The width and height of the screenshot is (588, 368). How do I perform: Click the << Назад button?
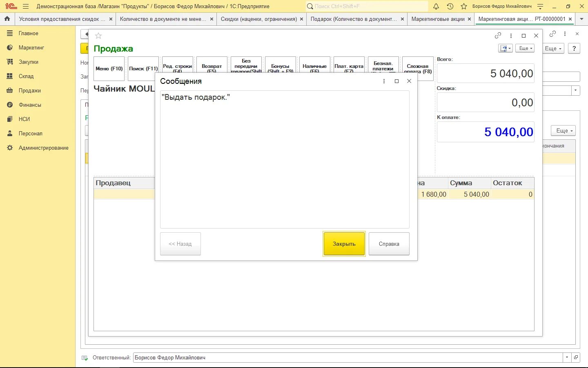point(180,244)
